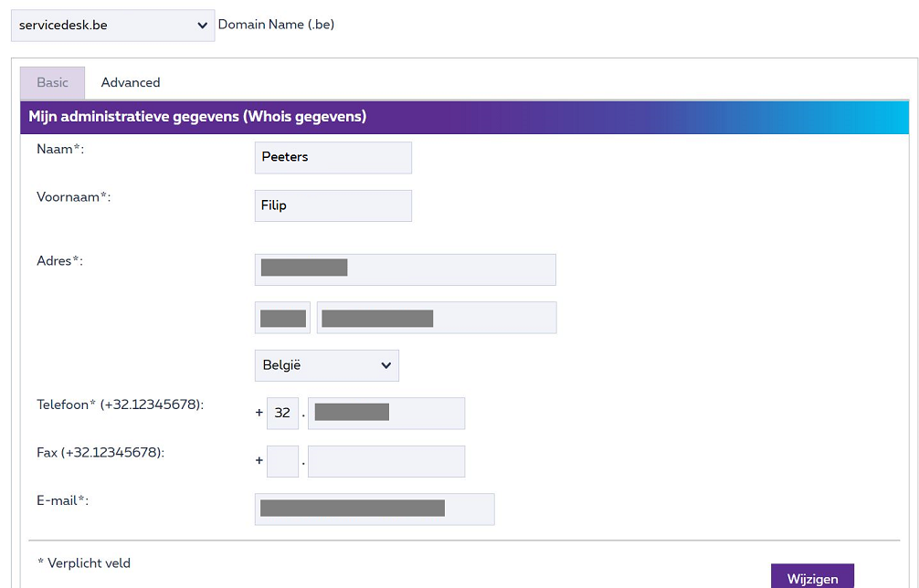Viewport: 919px width, 588px height.
Task: Click the E-mail input field
Action: click(x=375, y=509)
